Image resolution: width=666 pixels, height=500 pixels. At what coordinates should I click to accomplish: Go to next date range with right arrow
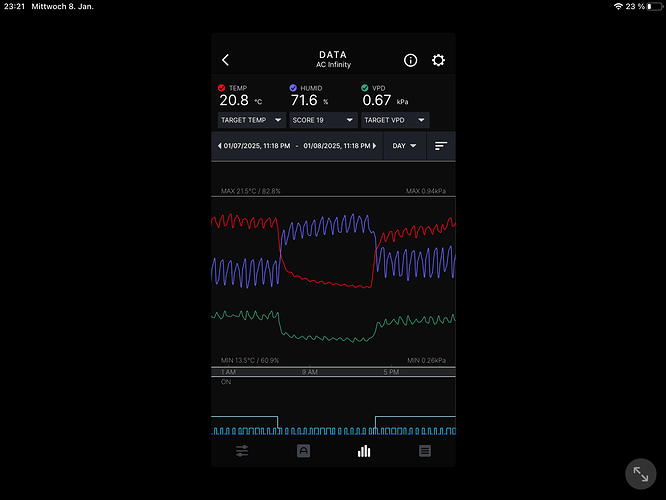pos(375,146)
